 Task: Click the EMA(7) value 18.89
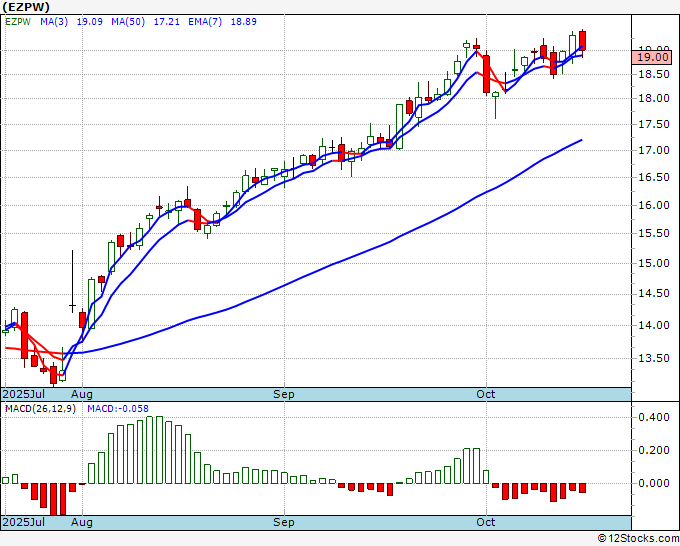(243, 22)
